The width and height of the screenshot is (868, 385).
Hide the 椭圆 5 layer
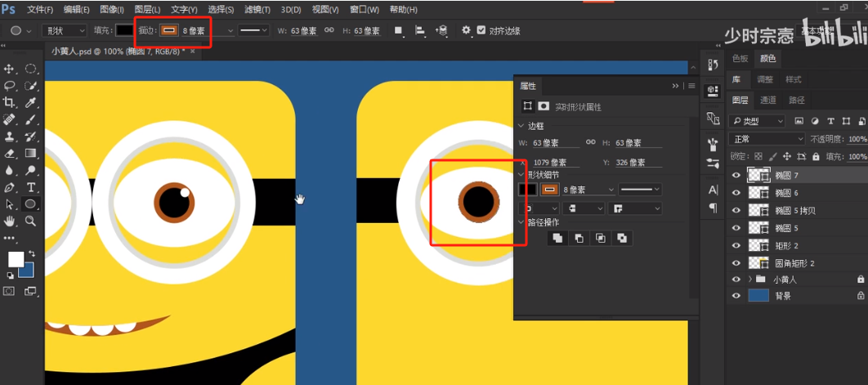[x=736, y=228]
